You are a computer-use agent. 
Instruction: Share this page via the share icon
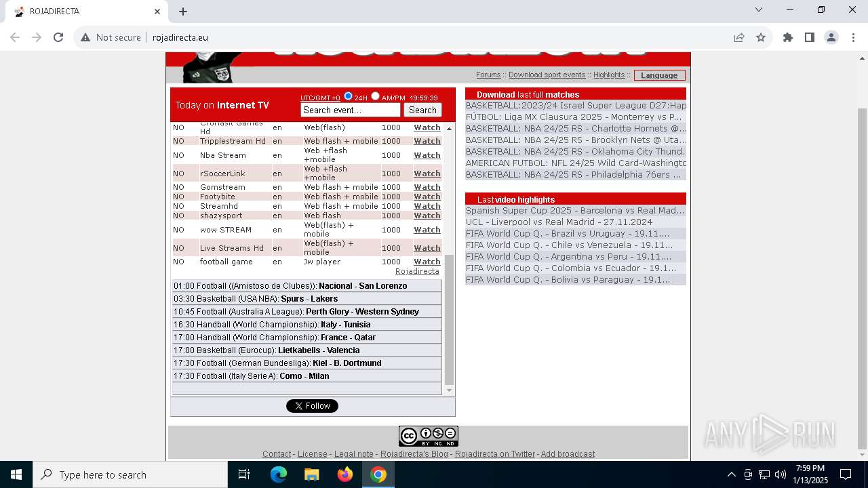(x=739, y=37)
